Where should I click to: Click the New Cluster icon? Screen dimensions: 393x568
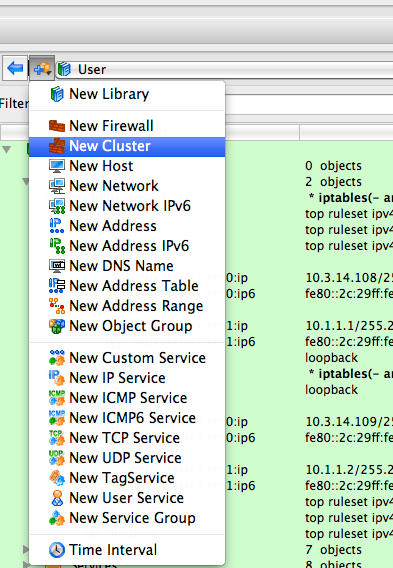click(x=57, y=146)
